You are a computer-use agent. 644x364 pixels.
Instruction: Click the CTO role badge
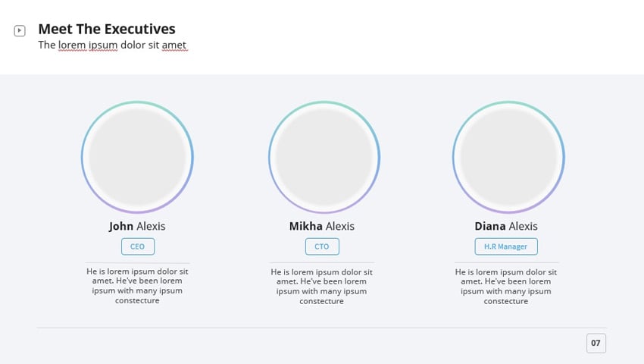coord(322,246)
